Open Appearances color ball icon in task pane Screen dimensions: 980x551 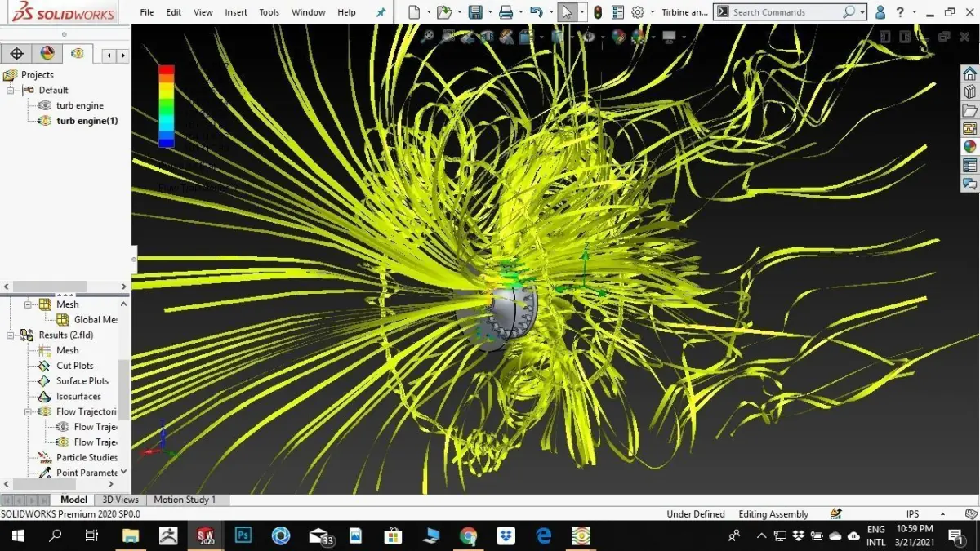969,147
